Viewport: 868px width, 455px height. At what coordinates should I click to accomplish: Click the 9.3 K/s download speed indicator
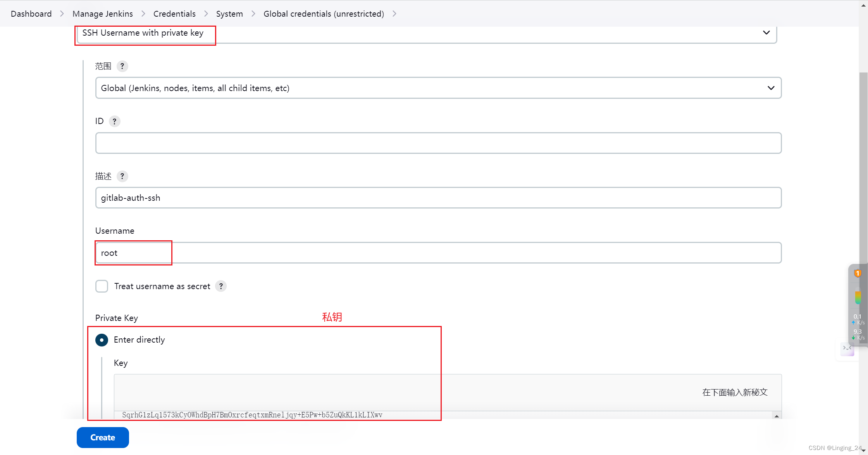858,334
